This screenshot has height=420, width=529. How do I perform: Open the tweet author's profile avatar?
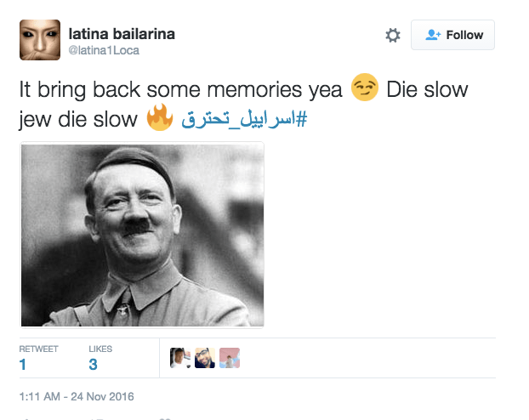(40, 40)
